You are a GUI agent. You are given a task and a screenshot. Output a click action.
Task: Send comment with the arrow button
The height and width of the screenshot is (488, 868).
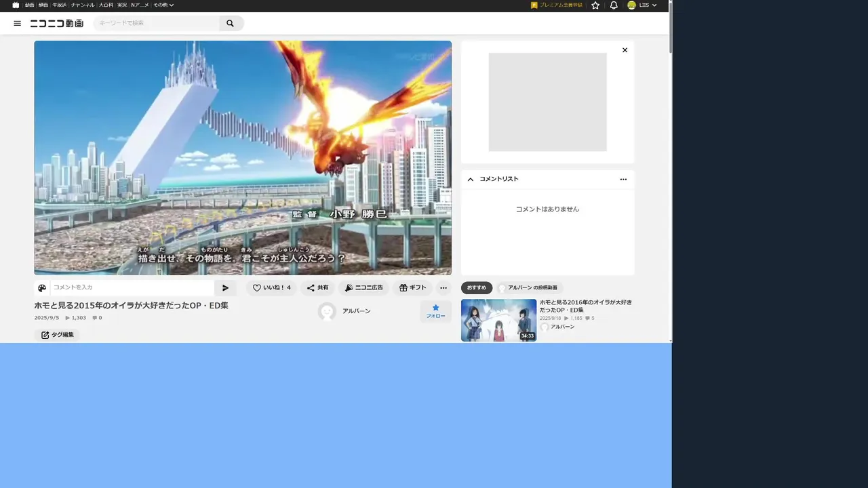(226, 288)
